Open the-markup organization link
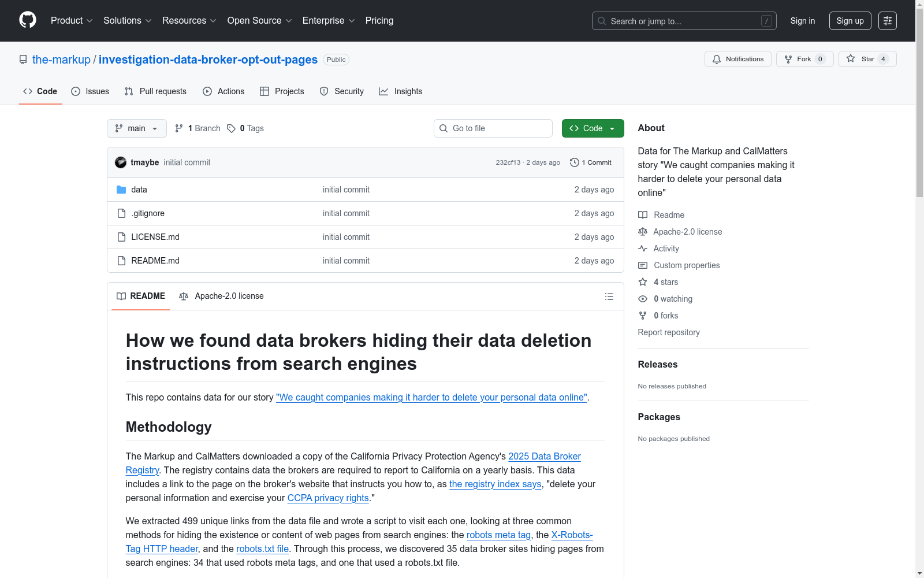 (x=61, y=60)
